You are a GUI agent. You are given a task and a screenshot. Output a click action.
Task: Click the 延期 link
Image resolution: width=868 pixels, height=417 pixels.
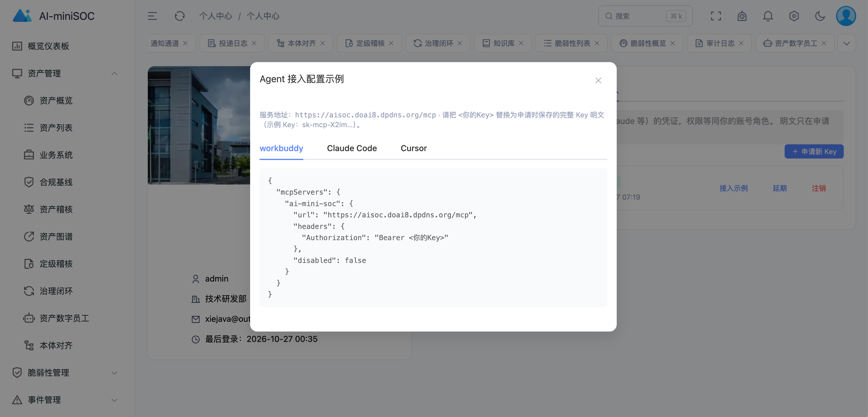(x=779, y=188)
